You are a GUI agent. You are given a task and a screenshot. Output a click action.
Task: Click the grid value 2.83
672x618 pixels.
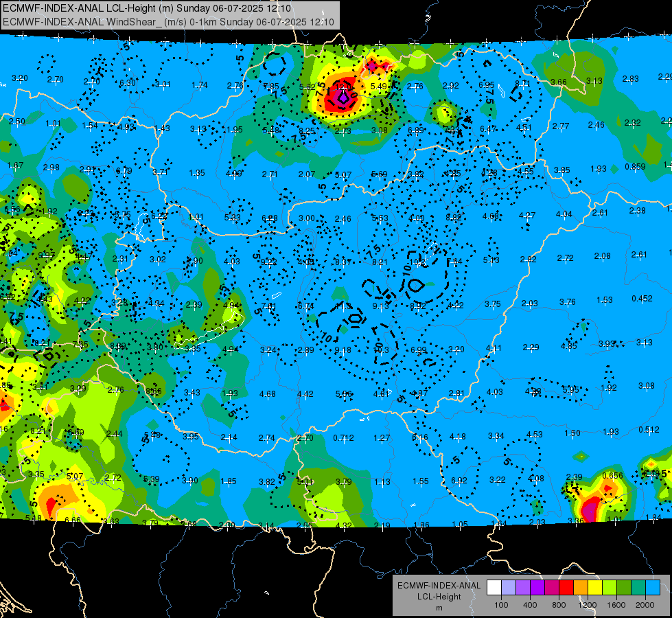click(630, 79)
